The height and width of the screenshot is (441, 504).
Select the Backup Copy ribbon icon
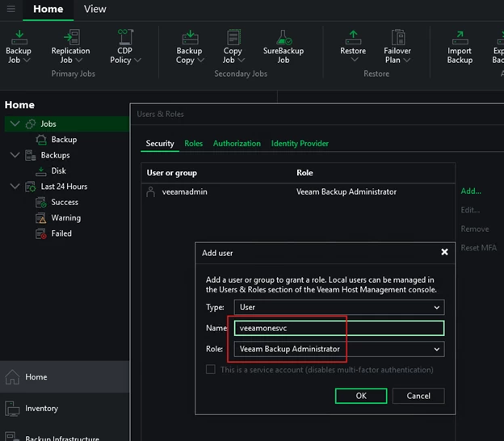189,46
